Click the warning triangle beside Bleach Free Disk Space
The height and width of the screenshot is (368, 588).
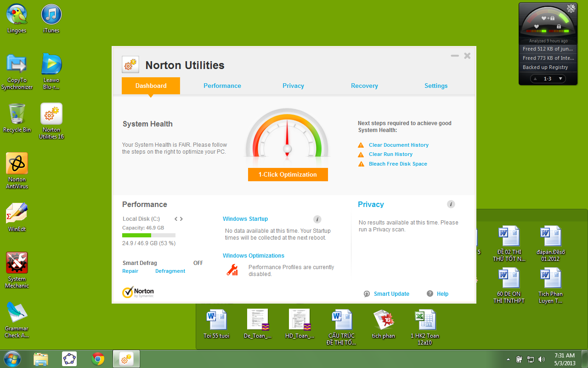pyautogui.click(x=361, y=163)
